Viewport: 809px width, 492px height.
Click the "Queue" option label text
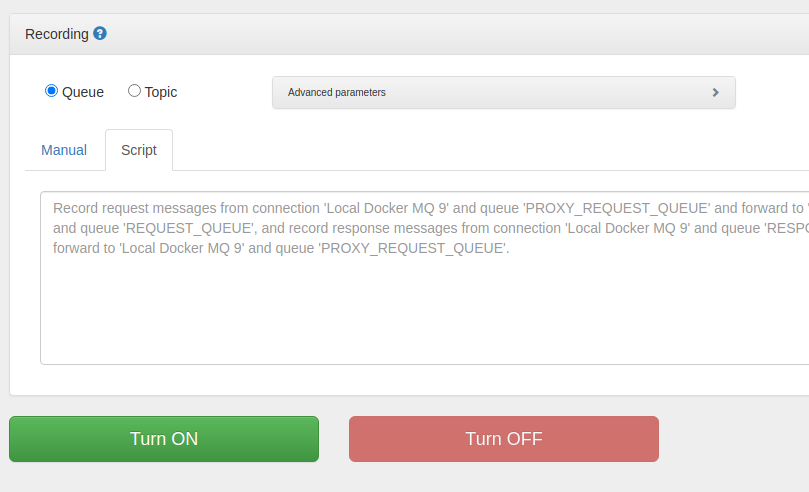click(x=83, y=92)
